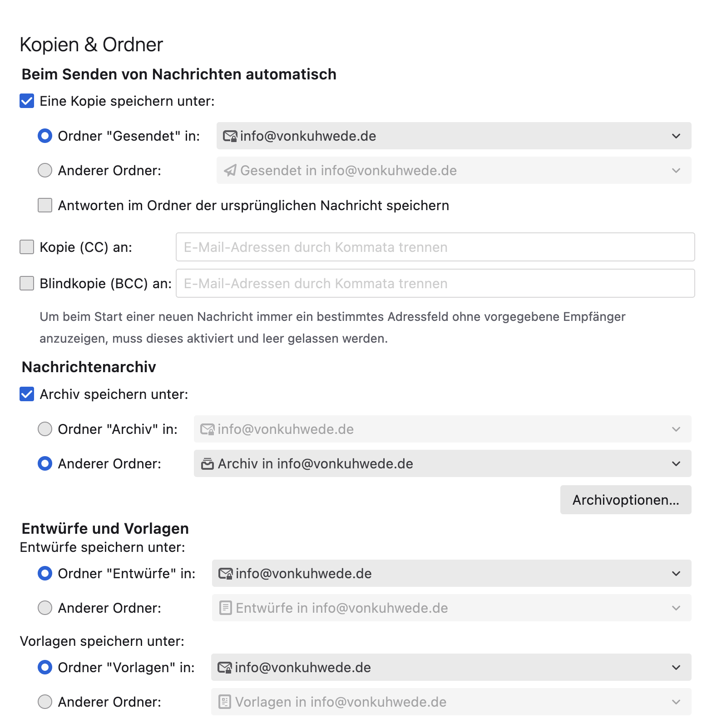The image size is (712, 728).
Task: Toggle the Archiv speichern unter checkbox
Action: tap(27, 394)
